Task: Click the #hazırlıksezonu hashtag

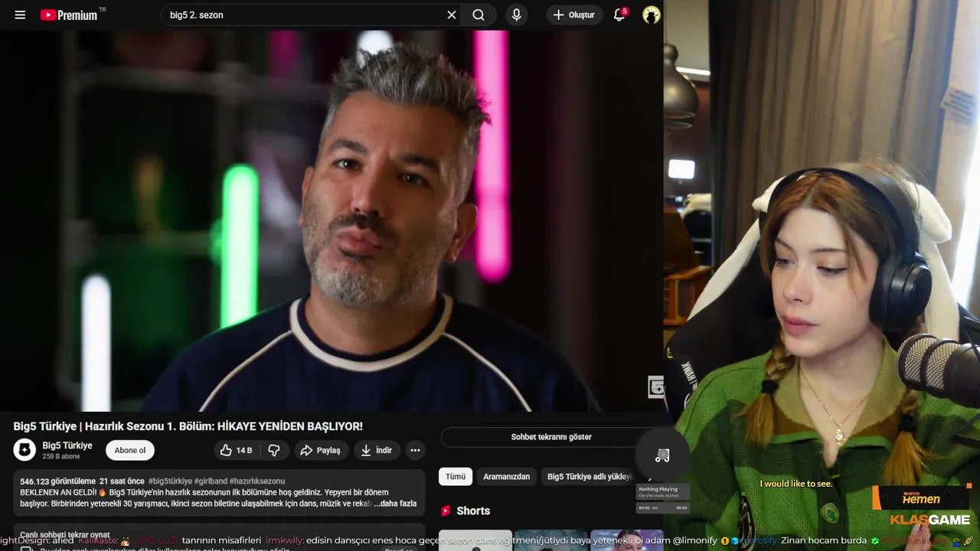Action: coord(257,481)
